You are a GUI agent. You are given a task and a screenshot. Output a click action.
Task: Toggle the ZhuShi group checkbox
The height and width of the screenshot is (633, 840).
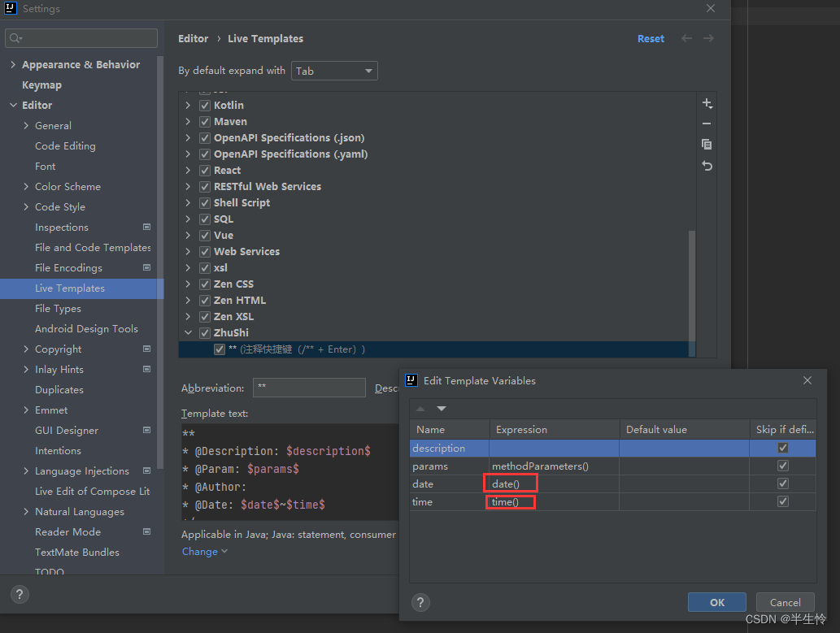click(205, 333)
